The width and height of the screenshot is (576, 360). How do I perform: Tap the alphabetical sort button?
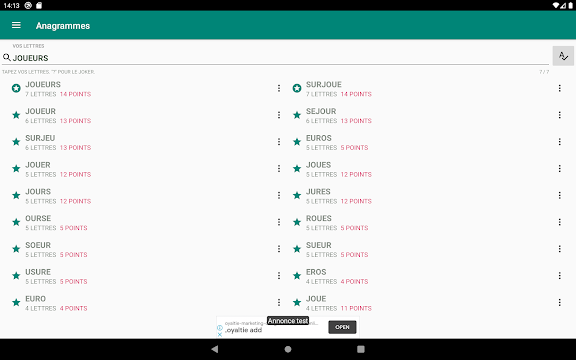pyautogui.click(x=563, y=56)
